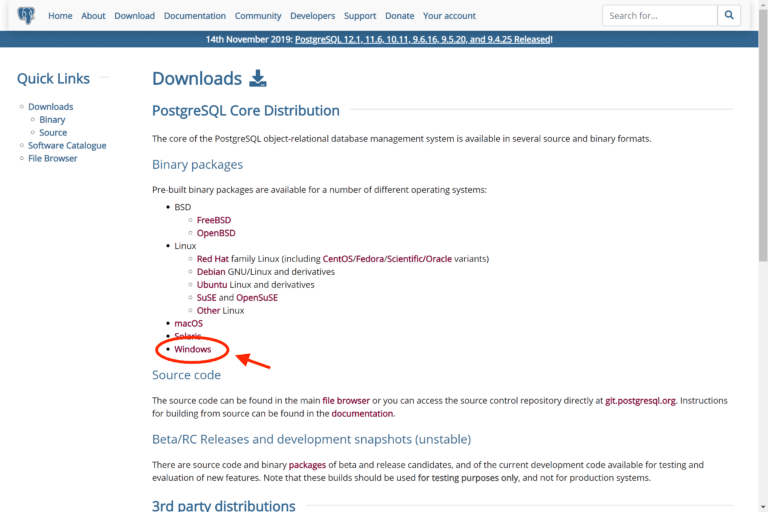768x512 pixels.
Task: Open File Browser in Quick Links
Action: tap(52, 159)
